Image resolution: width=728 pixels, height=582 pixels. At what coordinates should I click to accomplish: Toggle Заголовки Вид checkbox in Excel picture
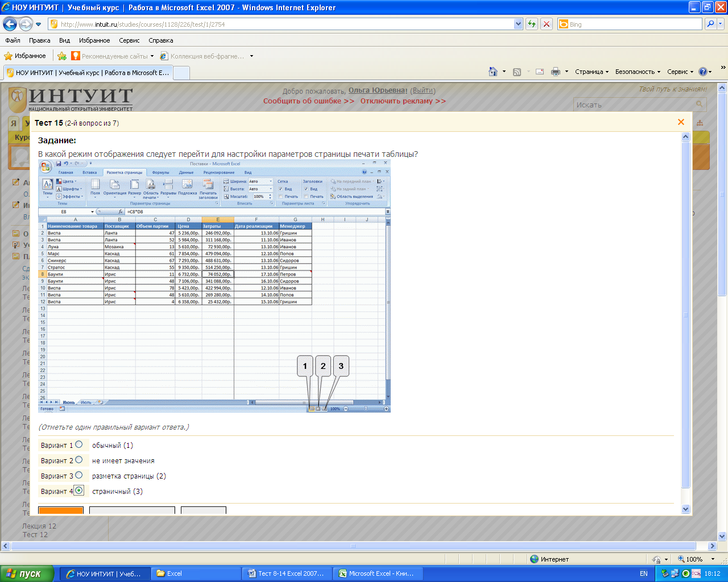click(306, 189)
